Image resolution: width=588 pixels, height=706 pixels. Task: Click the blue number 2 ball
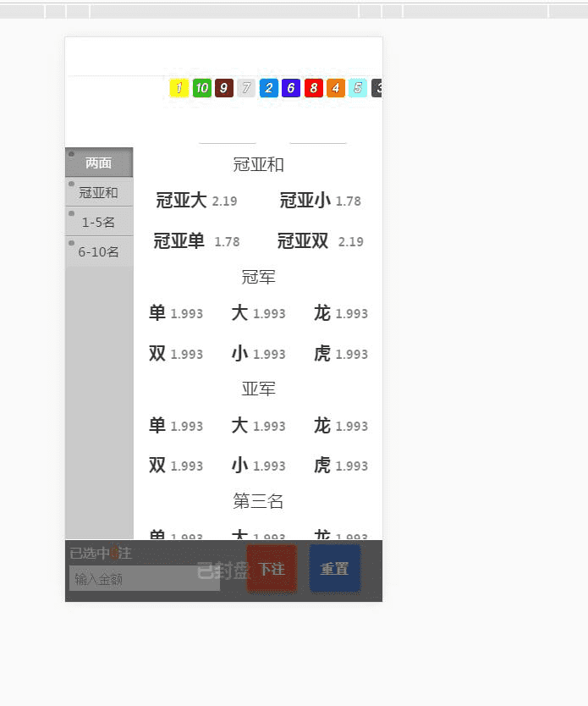pyautogui.click(x=268, y=88)
